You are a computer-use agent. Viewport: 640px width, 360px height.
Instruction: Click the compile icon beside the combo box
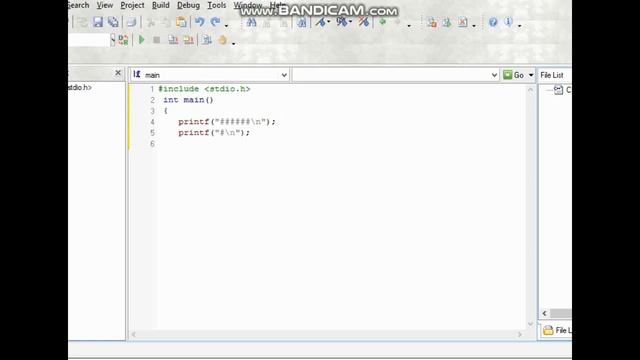(x=123, y=40)
